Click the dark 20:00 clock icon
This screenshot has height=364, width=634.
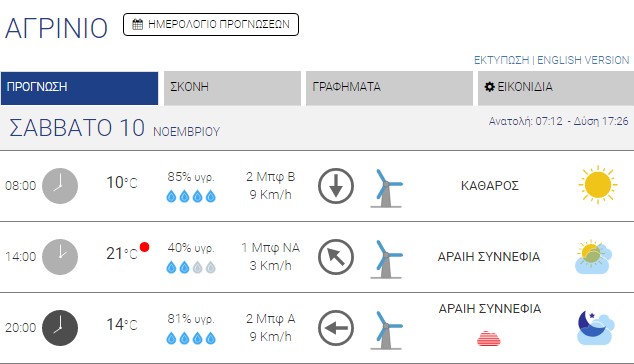point(60,328)
